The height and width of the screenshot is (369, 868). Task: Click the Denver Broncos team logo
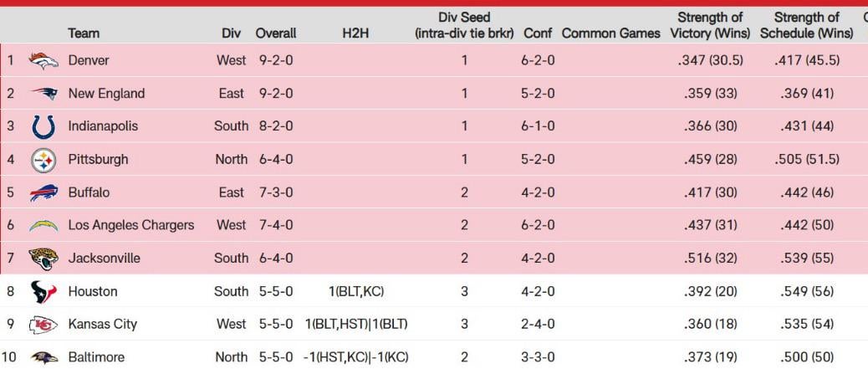pyautogui.click(x=43, y=60)
